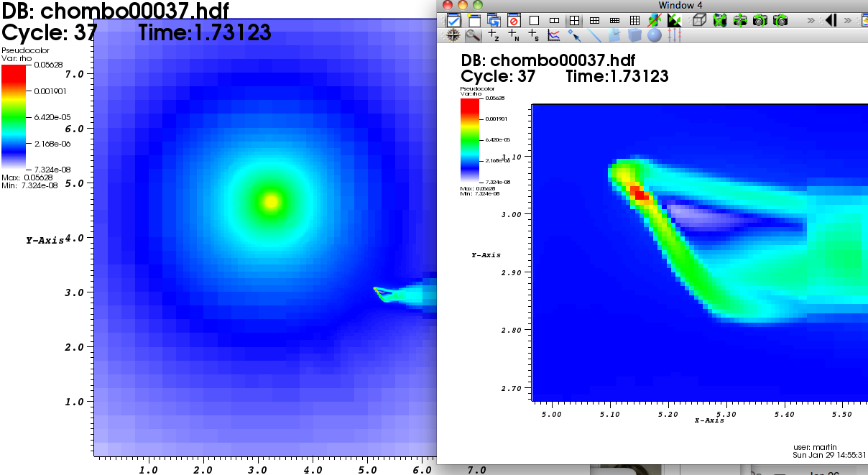Click the 'Time:1.73123' label in the left plot
The width and height of the screenshot is (868, 475).
[205, 32]
